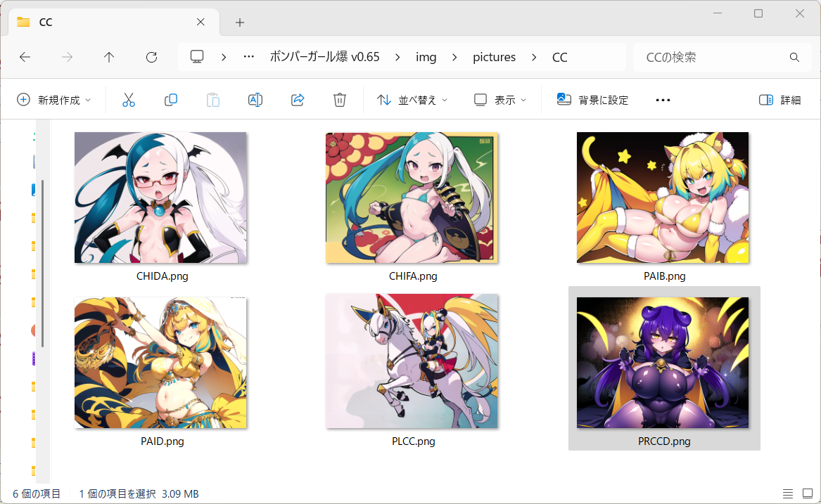Select the CHIDA.png thumbnail

(160, 198)
